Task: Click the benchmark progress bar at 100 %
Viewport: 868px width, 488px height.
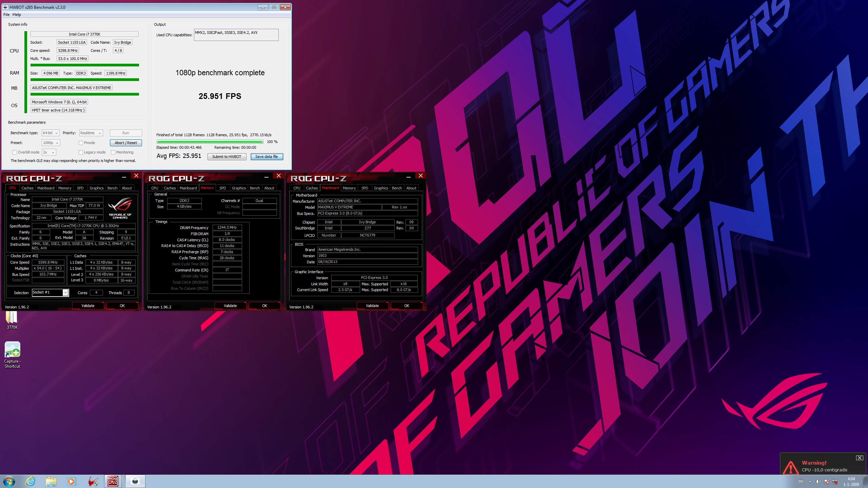Action: click(x=210, y=142)
